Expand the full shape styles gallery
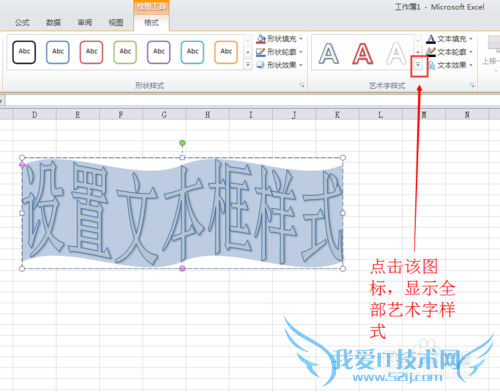This screenshot has height=392, width=500. [x=248, y=65]
